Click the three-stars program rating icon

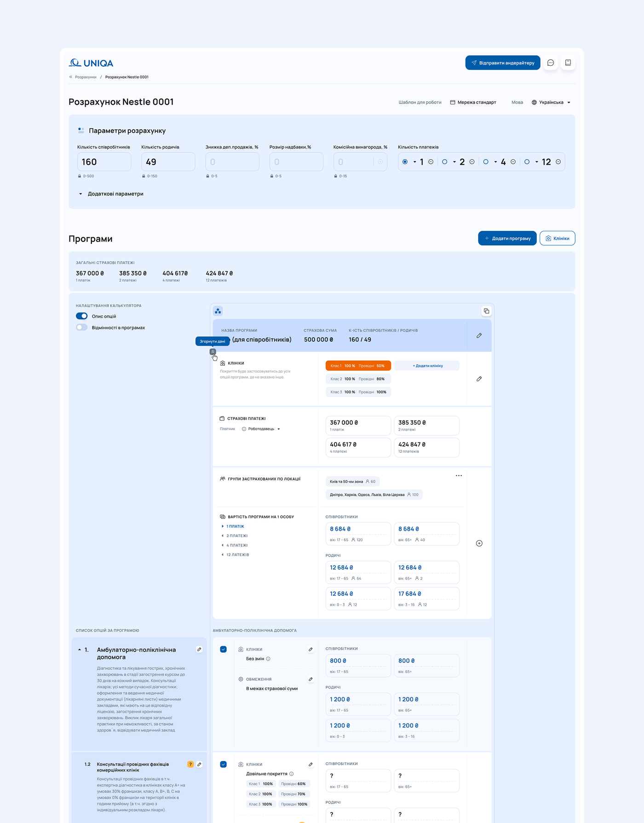(218, 311)
